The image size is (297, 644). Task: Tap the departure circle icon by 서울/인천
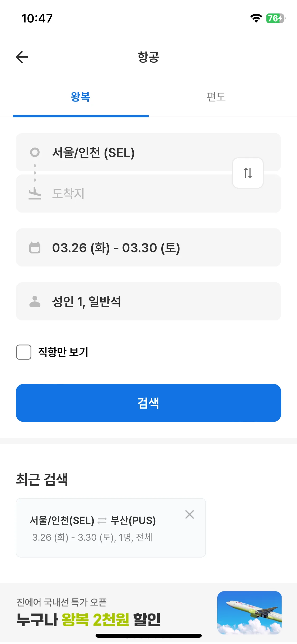coord(35,152)
